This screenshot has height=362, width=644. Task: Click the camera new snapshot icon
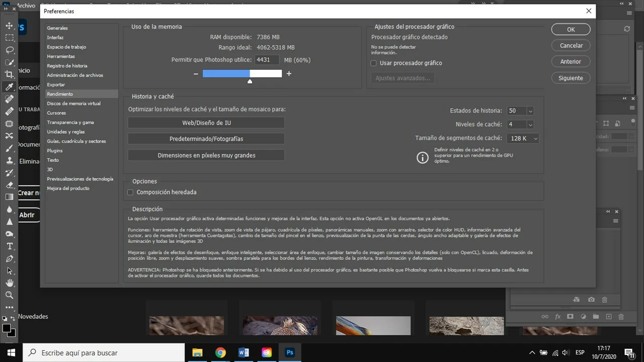tap(591, 300)
